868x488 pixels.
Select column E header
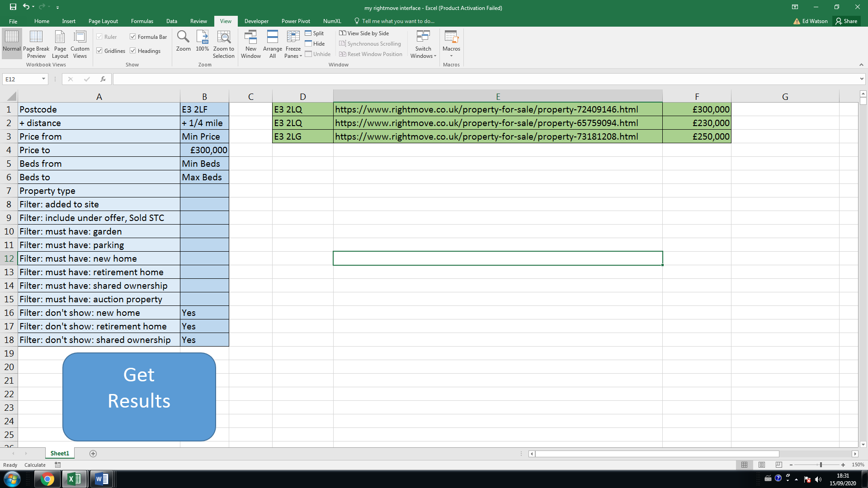click(498, 96)
